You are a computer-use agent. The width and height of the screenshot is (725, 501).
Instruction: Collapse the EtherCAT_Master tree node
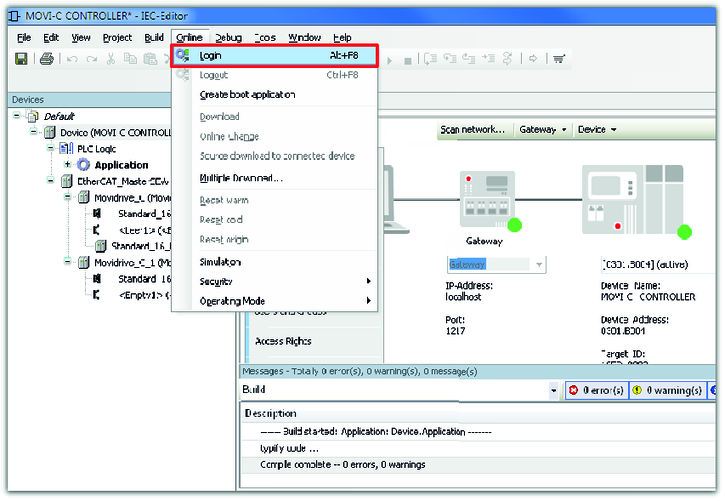(51, 181)
